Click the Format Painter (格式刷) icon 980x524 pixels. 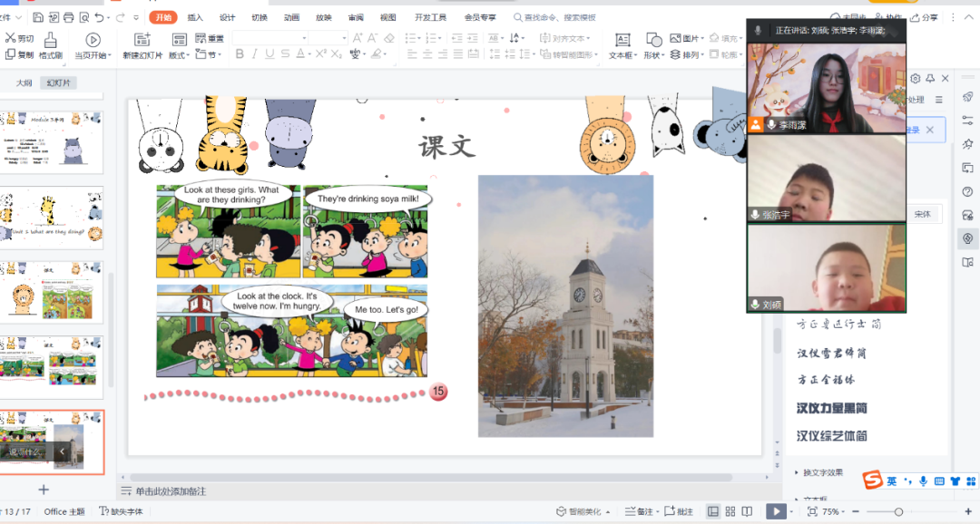point(51,39)
